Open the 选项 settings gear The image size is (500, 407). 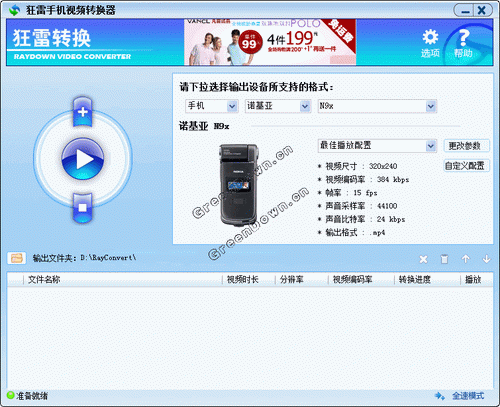pyautogui.click(x=430, y=43)
